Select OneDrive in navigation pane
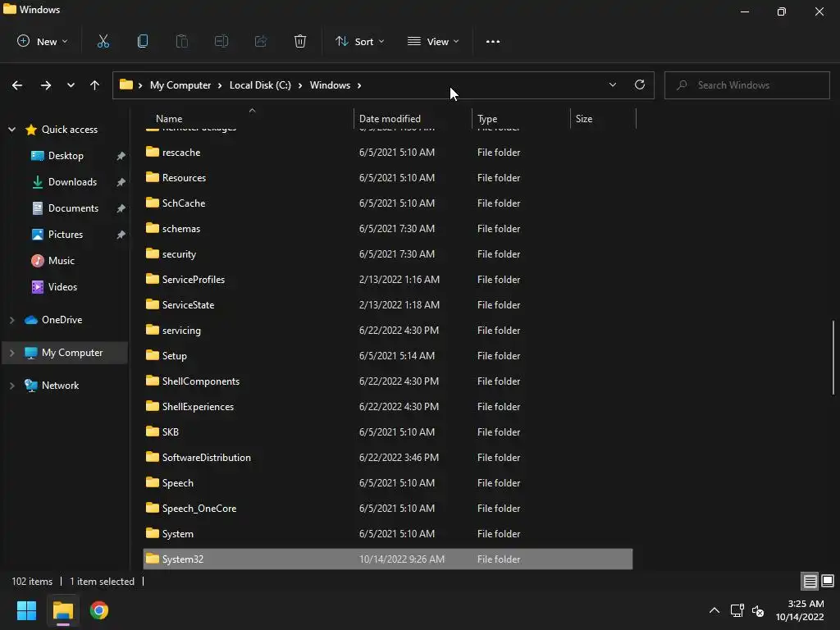The width and height of the screenshot is (840, 630). (62, 320)
